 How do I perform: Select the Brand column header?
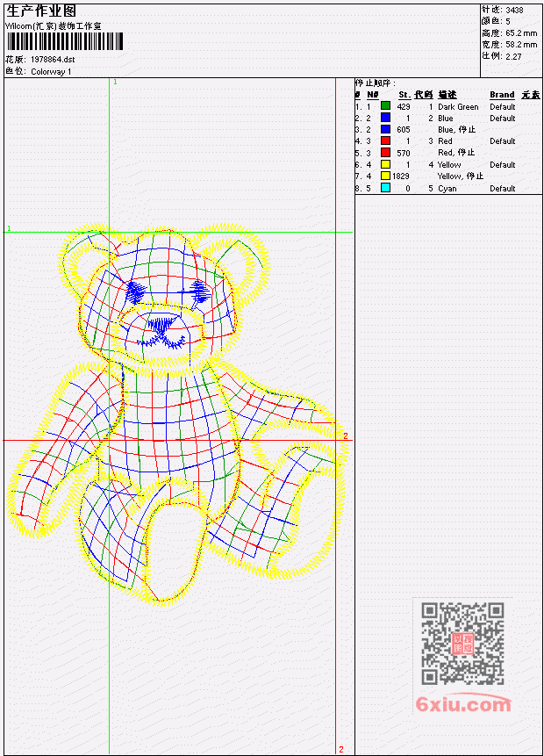tap(502, 95)
